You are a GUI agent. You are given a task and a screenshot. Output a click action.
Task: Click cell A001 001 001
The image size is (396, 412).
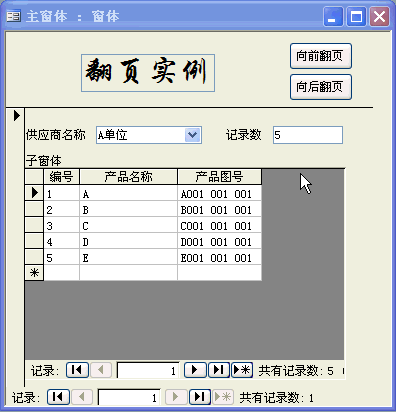(x=219, y=193)
